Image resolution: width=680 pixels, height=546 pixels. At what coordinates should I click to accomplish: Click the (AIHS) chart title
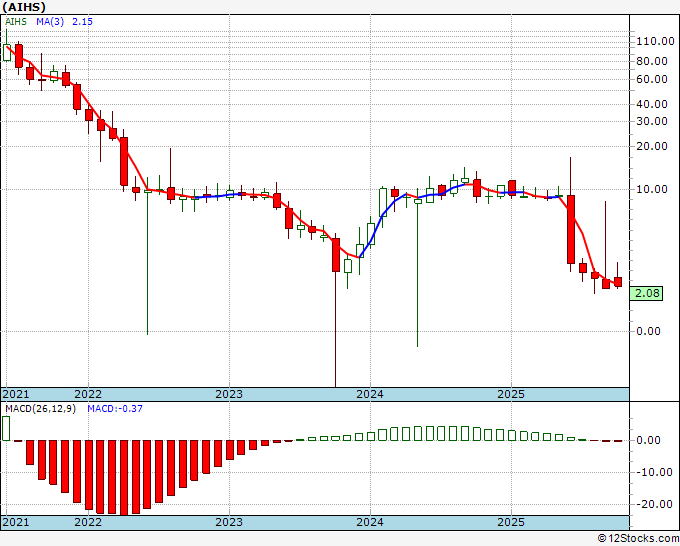point(24,7)
